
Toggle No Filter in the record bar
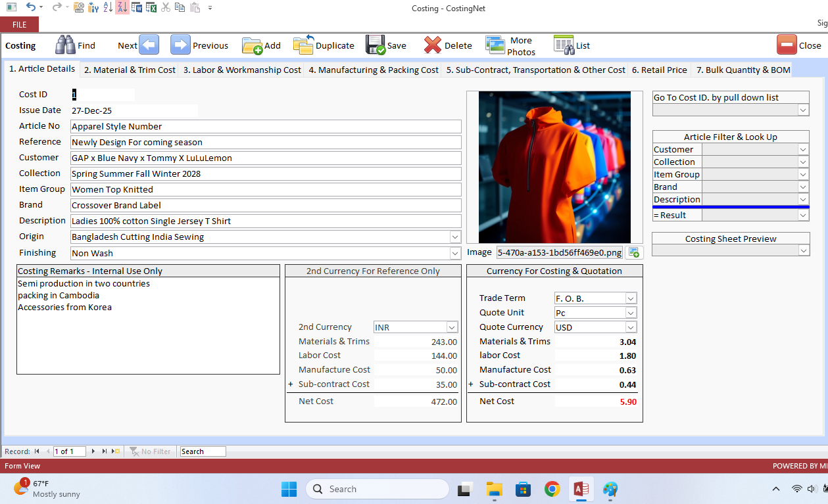tap(151, 451)
